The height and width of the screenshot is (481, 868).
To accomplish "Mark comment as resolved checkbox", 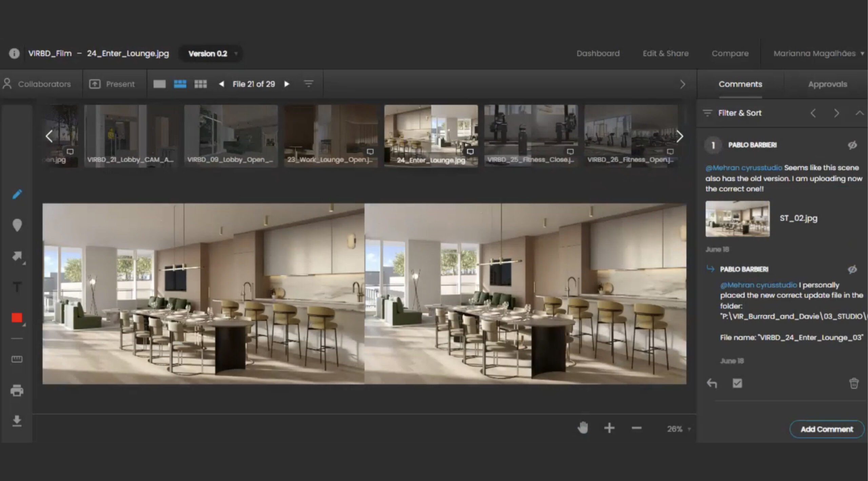I will tap(737, 383).
